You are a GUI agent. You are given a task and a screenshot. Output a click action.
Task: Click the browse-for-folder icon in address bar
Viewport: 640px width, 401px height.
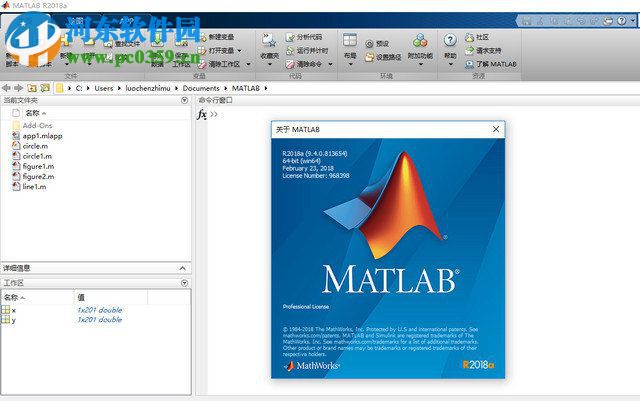[45, 88]
